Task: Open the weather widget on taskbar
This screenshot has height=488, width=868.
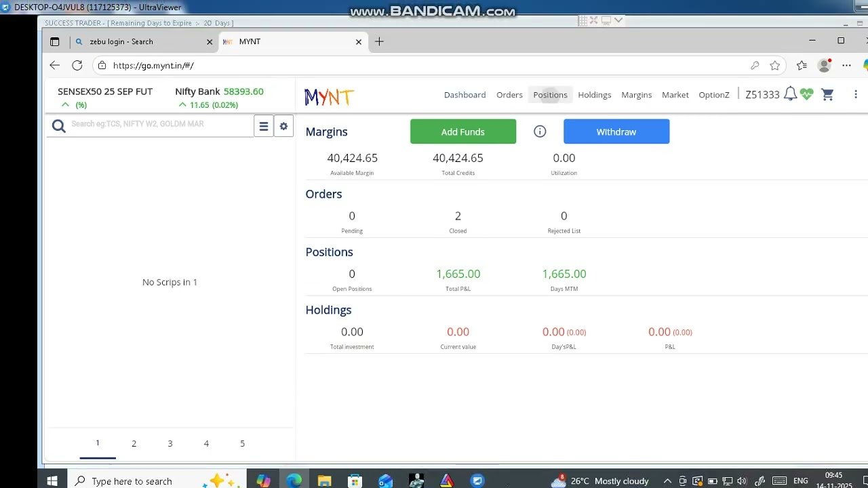Action: tap(600, 481)
